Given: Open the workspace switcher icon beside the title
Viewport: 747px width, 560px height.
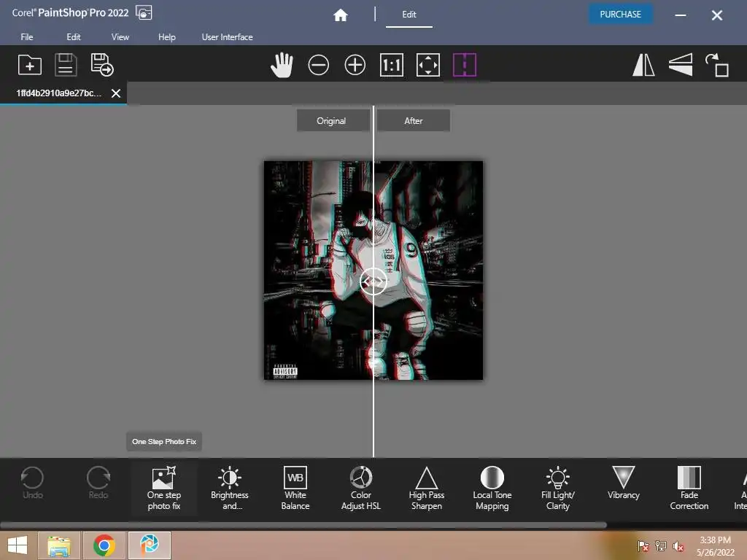Looking at the screenshot, I should 144,12.
